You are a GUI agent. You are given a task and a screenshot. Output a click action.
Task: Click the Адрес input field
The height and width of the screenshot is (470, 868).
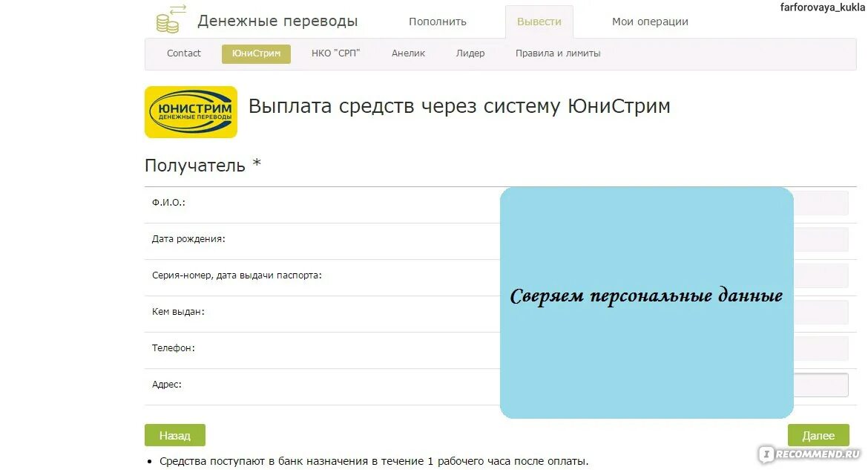coord(821,385)
